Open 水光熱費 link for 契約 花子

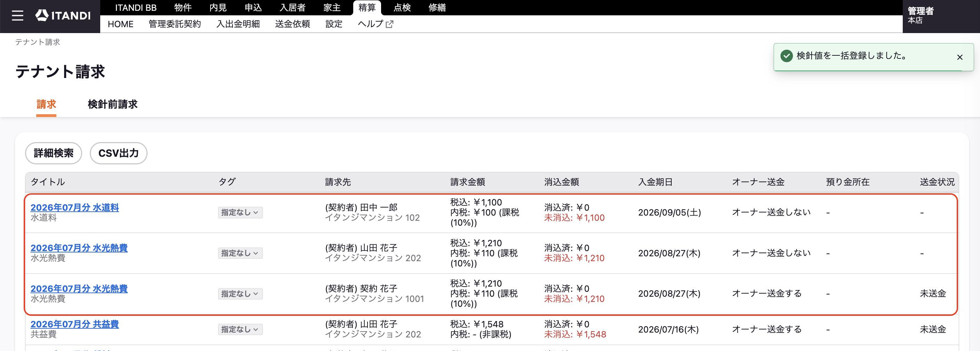pos(79,289)
